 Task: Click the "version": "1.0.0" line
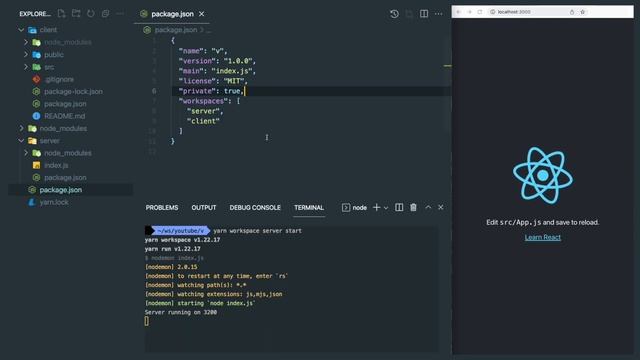[217, 61]
